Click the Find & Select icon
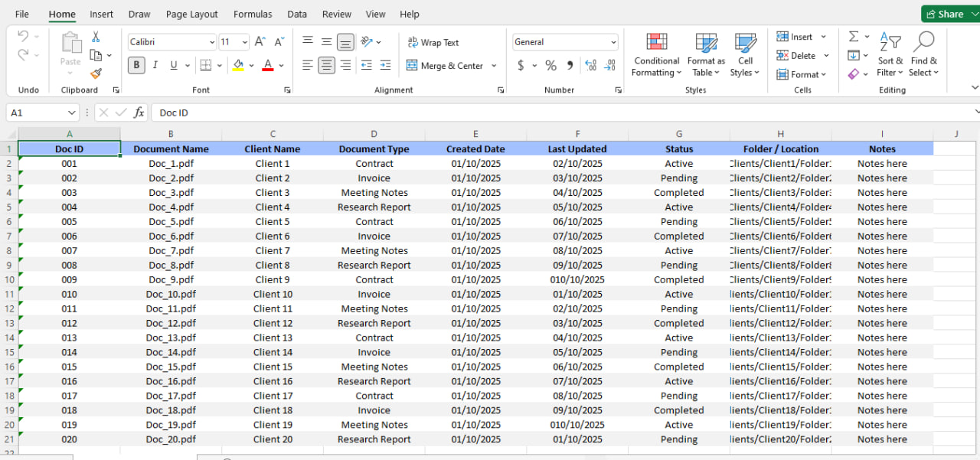Viewport: 980px width, 460px height. click(923, 54)
